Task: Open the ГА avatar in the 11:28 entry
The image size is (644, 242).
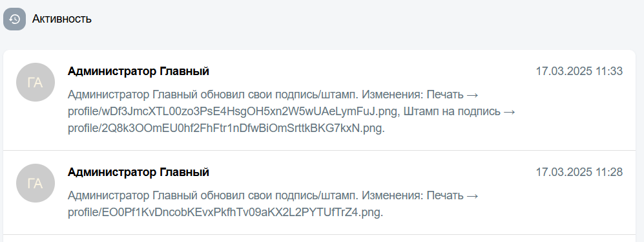Action: pyautogui.click(x=36, y=183)
